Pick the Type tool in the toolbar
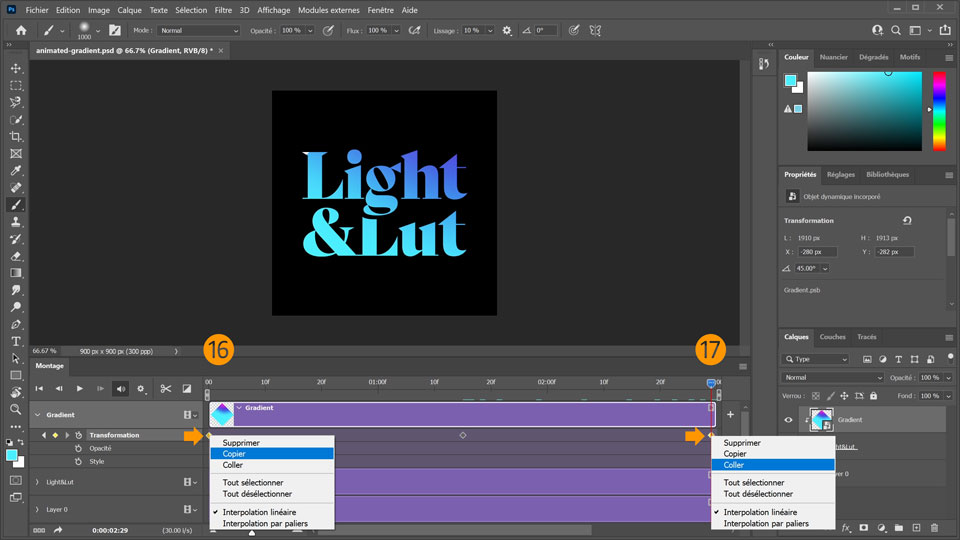The width and height of the screenshot is (960, 540). (x=16, y=341)
